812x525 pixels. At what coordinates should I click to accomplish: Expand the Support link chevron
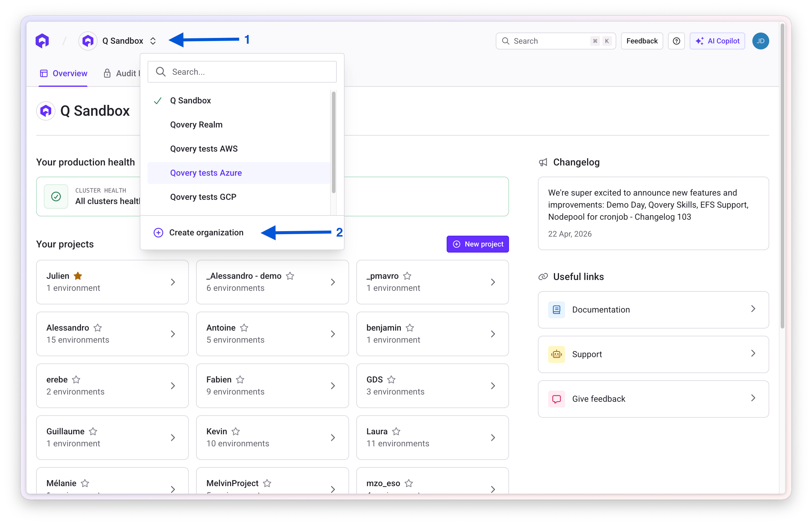(753, 354)
